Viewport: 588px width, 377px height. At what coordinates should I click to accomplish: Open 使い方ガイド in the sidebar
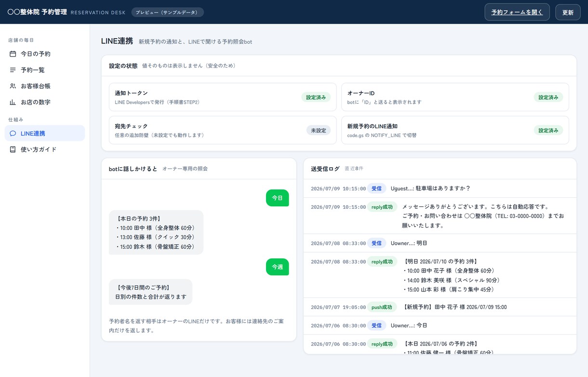click(x=45, y=149)
